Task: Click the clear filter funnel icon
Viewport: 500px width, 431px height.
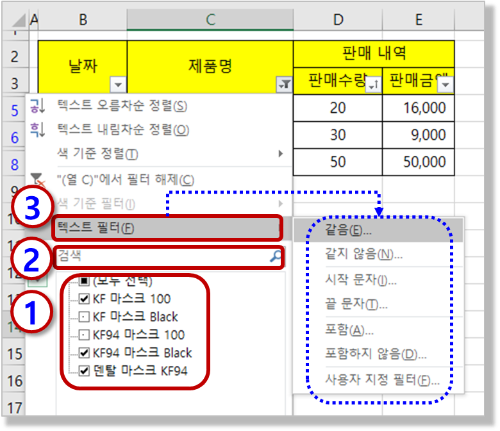Action: point(38,180)
